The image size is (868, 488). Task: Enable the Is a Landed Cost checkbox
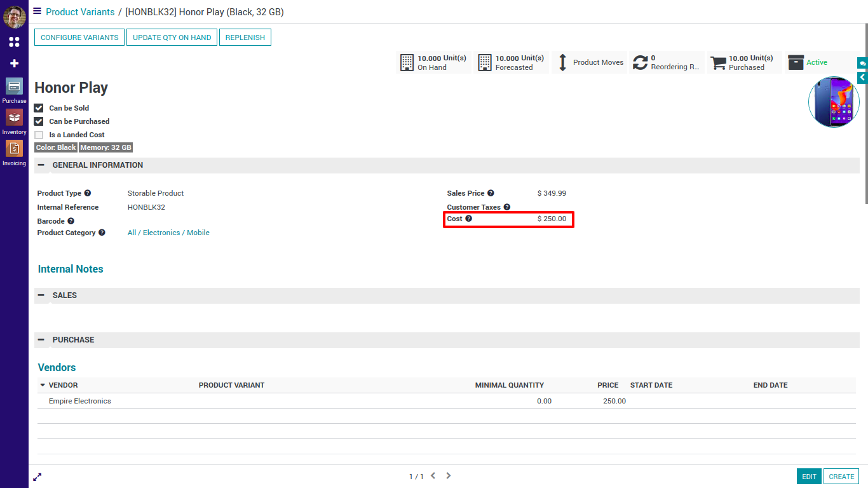pos(39,135)
